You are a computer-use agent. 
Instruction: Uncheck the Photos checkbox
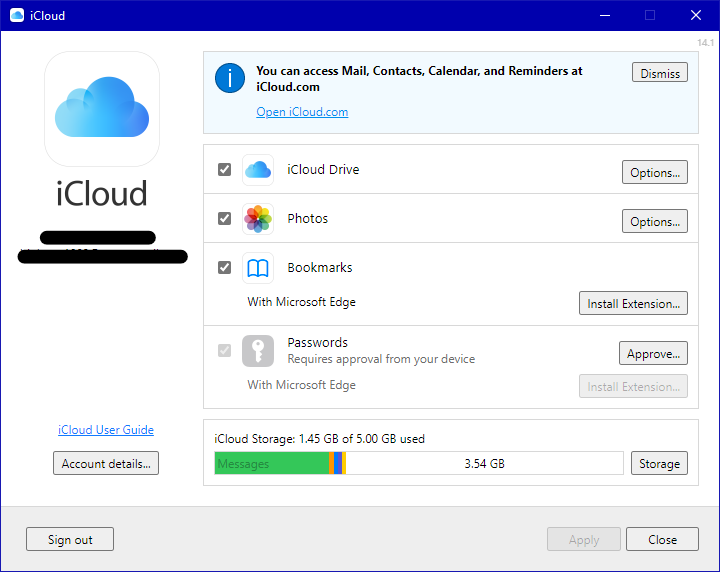click(x=225, y=219)
